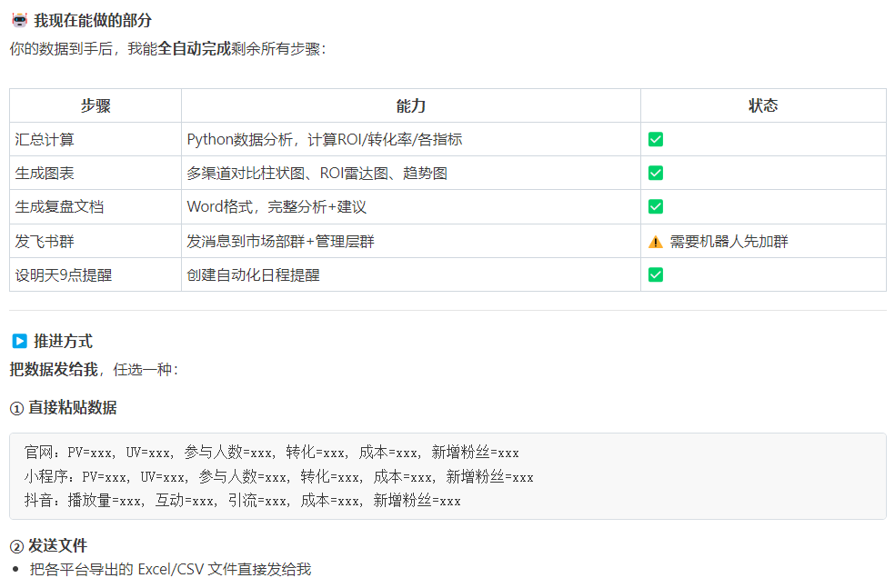Toggle the status check for 设明天9点提醒
Viewport: 895px width, 588px height.
(x=655, y=274)
